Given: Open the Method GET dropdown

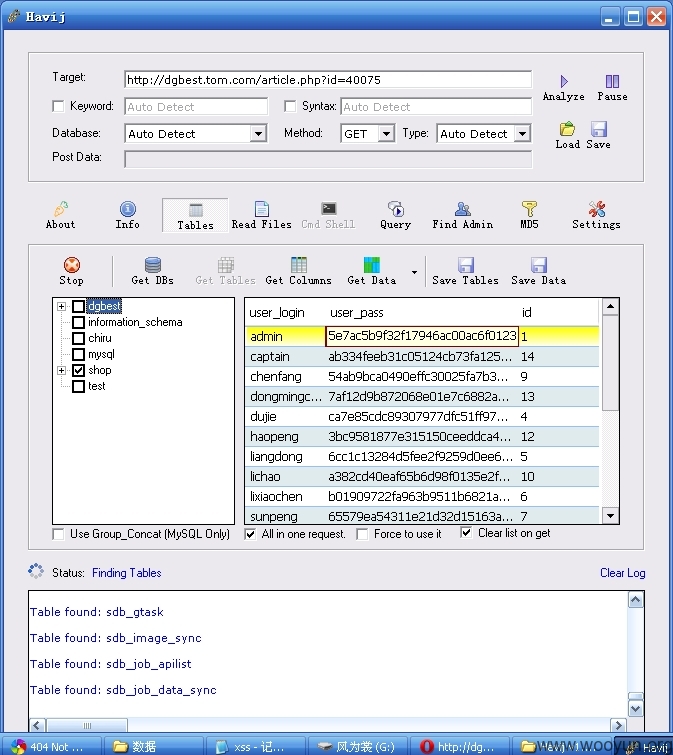Looking at the screenshot, I should pos(386,133).
